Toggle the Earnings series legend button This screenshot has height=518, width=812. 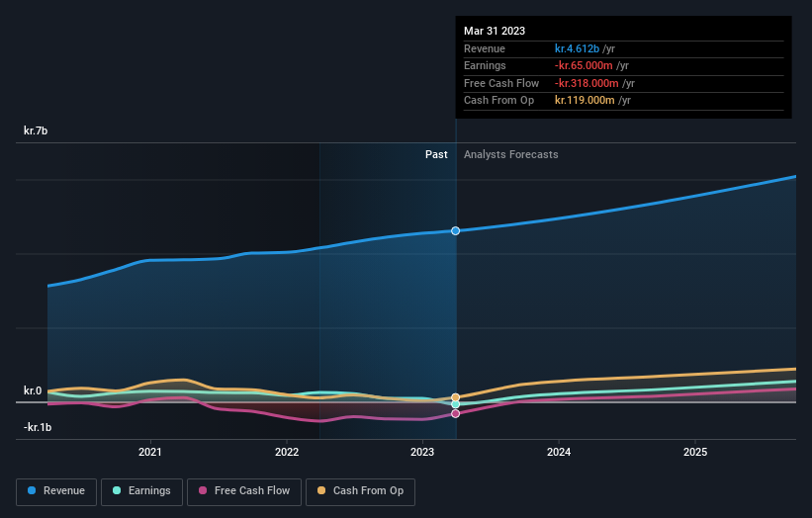coord(141,491)
